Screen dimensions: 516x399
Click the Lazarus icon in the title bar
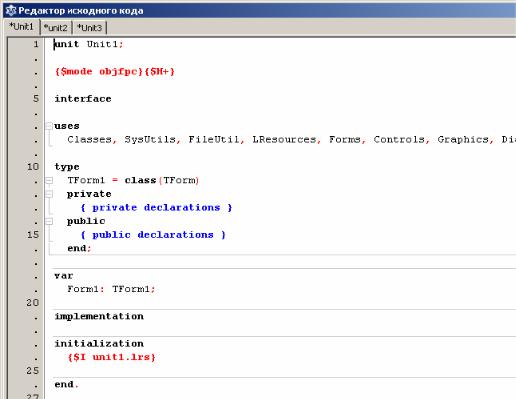pos(11,11)
